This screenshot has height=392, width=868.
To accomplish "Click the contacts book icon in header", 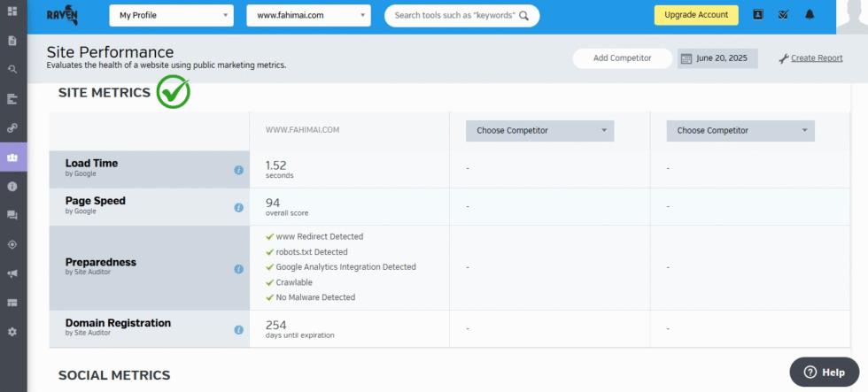I will pyautogui.click(x=758, y=15).
